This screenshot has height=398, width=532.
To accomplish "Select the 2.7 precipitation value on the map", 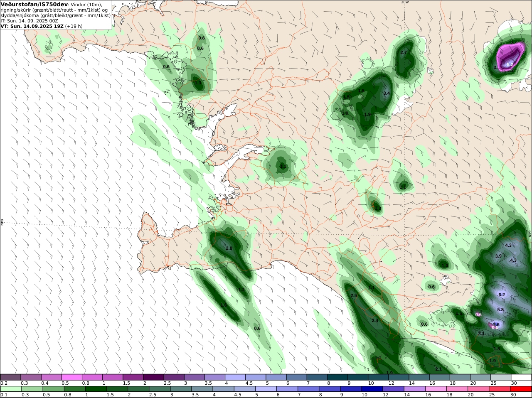I will [x=404, y=53].
